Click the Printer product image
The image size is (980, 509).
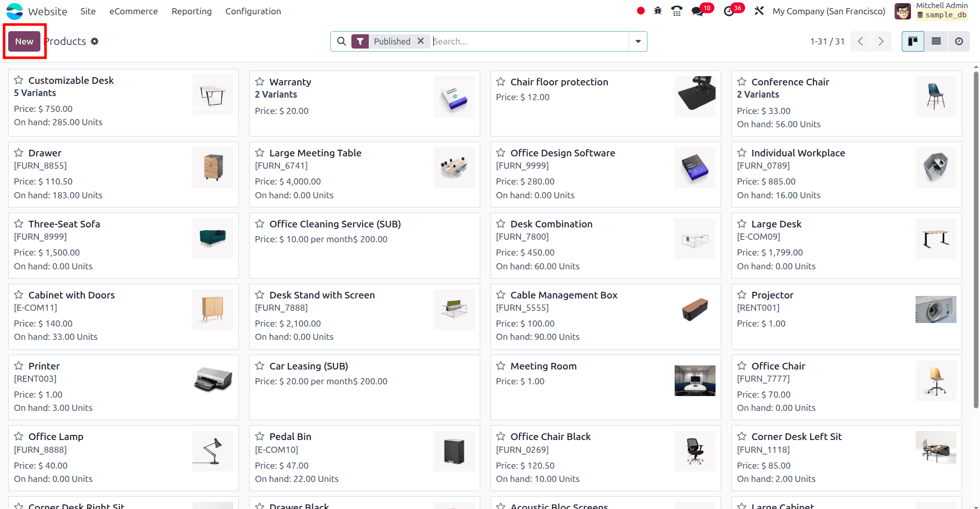[213, 381]
